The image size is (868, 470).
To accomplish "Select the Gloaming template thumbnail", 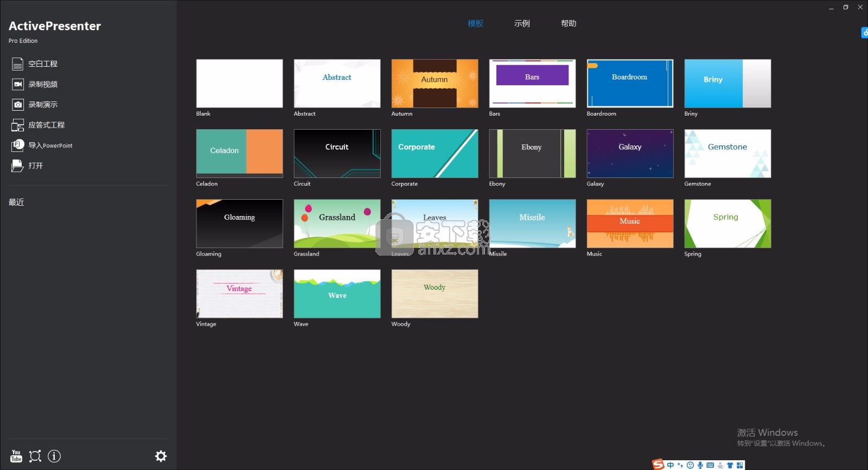I will [x=239, y=224].
